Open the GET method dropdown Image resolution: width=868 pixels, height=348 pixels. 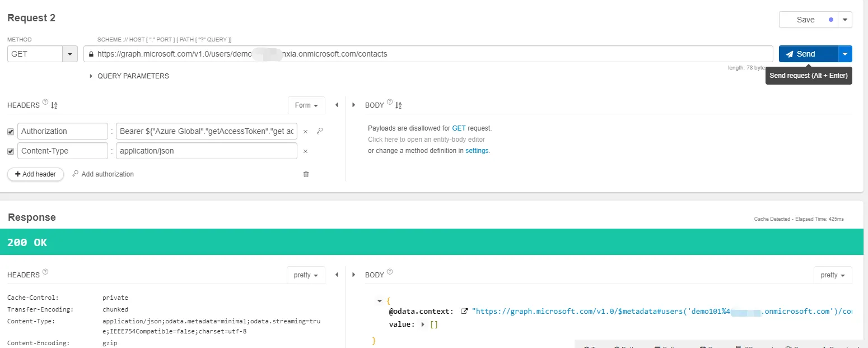point(69,54)
